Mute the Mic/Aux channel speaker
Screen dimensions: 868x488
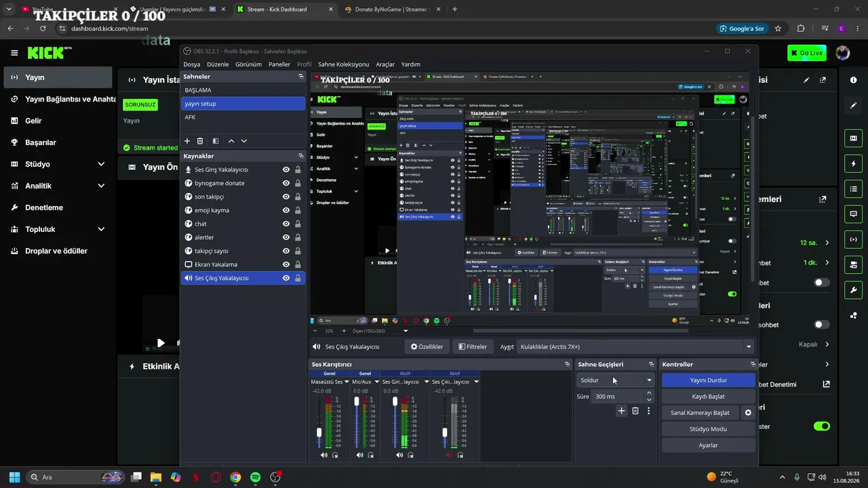point(359,455)
